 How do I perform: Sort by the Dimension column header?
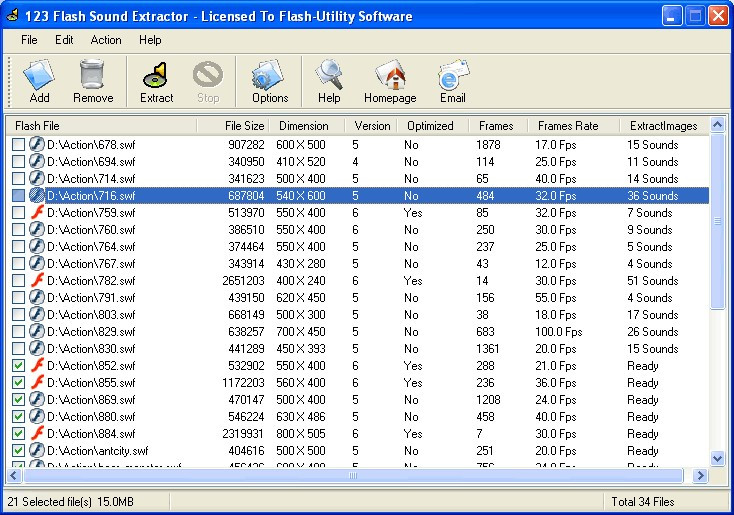[x=307, y=125]
